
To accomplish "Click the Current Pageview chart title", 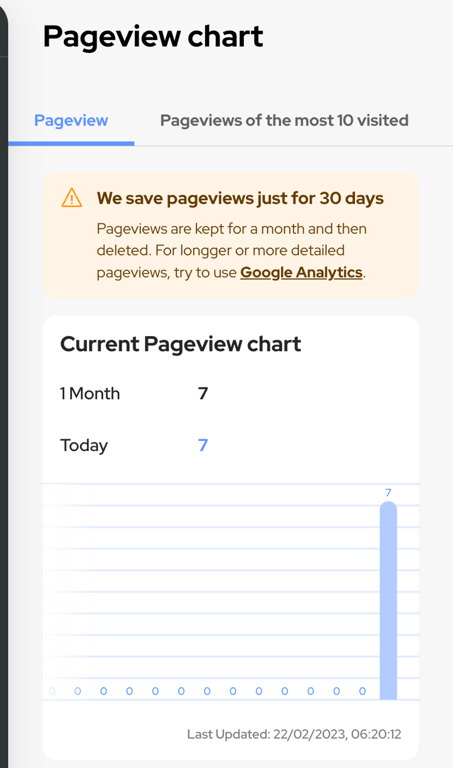I will point(180,344).
